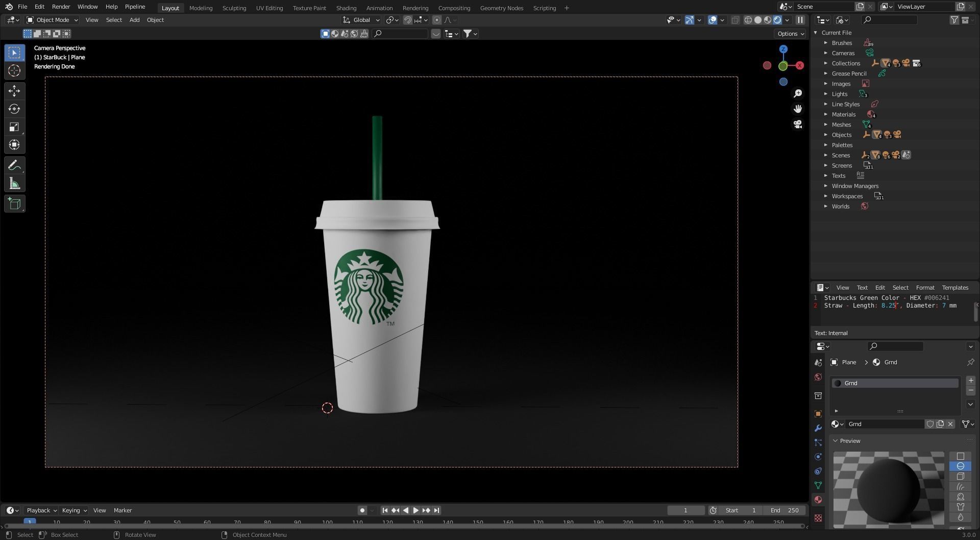
Task: Switch to the Shading workspace tab
Action: 346,8
